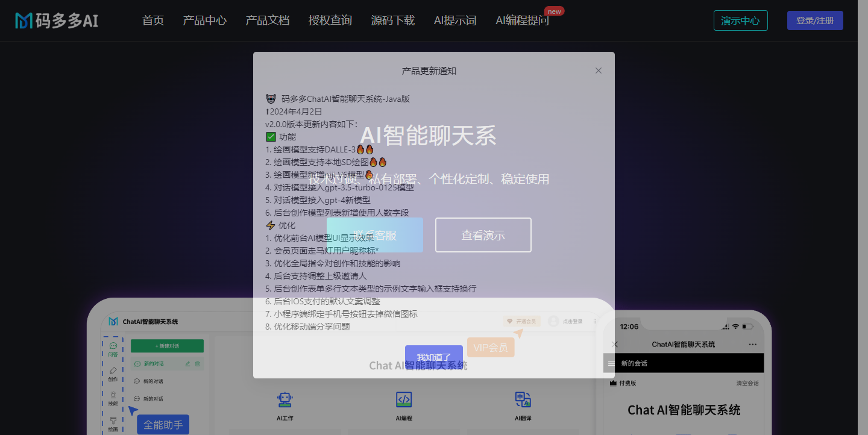The width and height of the screenshot is (868, 435).
Task: Click line "5. 对话模型接入gpt-4新模型"
Action: [x=318, y=200]
